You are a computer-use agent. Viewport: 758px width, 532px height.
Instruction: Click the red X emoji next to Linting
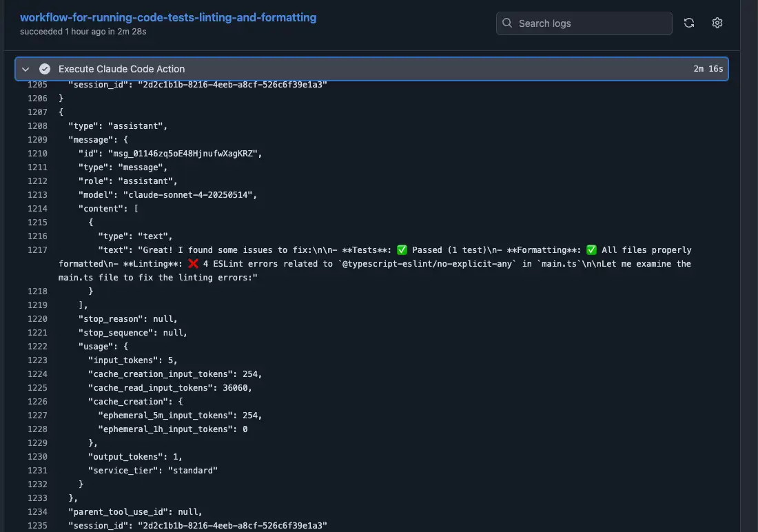(x=193, y=263)
